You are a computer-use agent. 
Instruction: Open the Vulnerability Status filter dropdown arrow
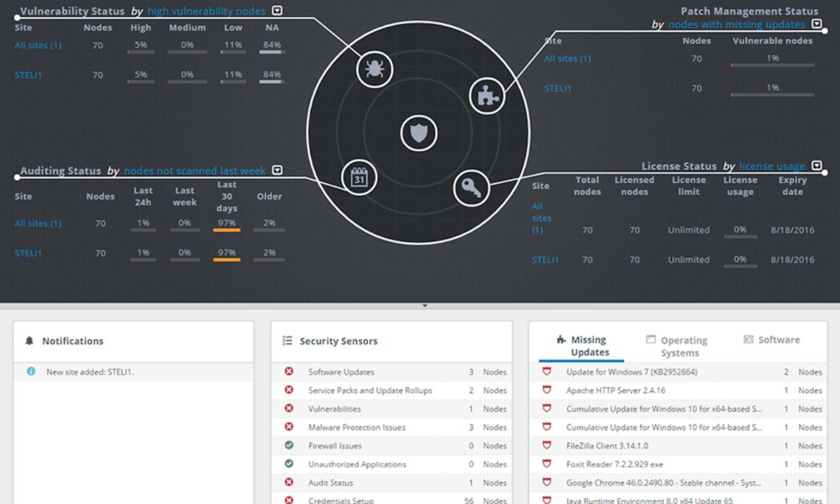click(277, 11)
